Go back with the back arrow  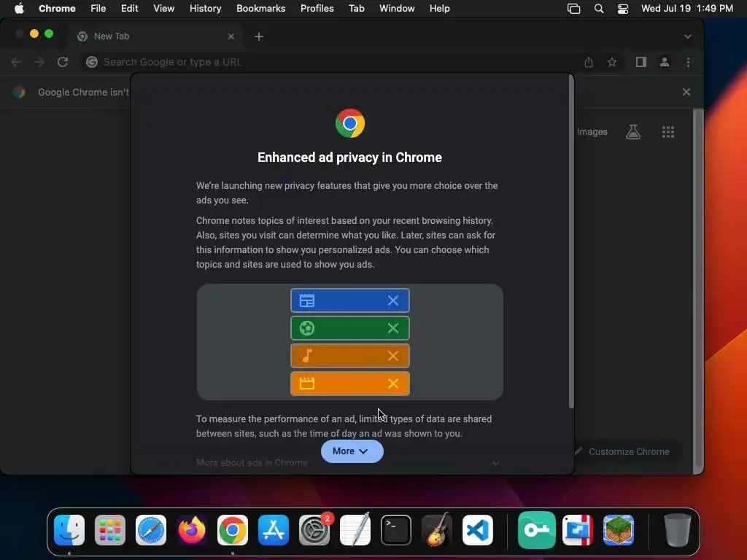click(16, 62)
